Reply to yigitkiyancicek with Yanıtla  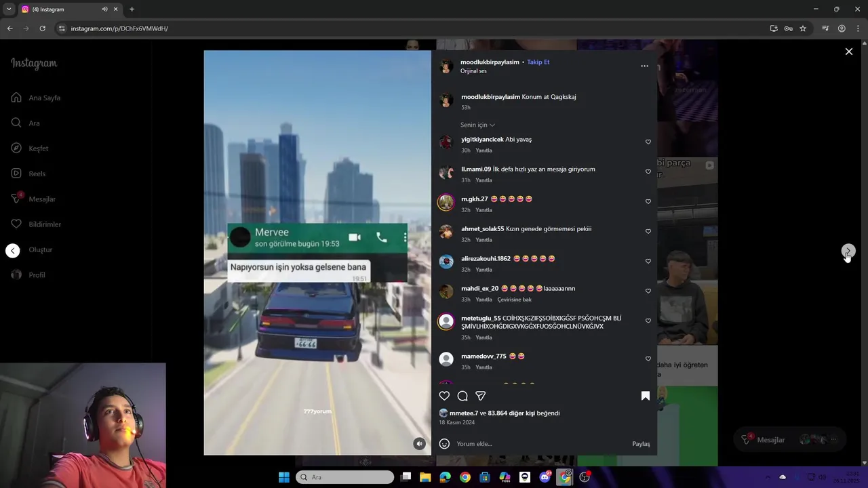[x=484, y=150]
